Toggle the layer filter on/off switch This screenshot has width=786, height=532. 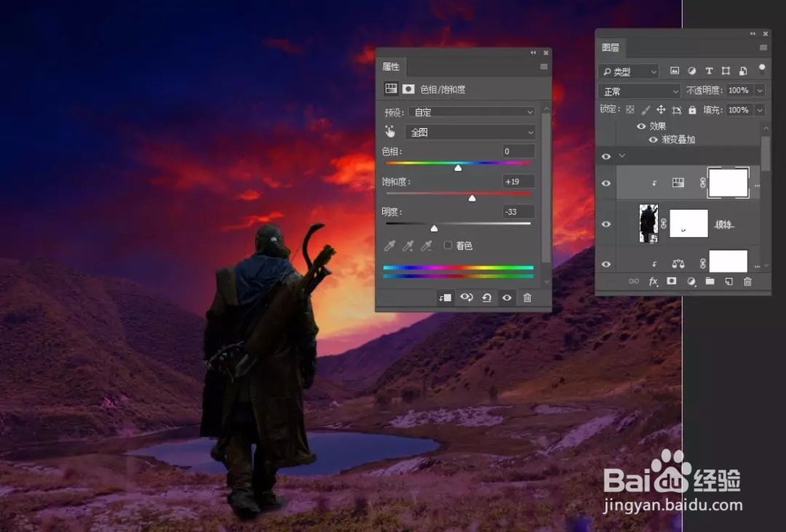(762, 69)
